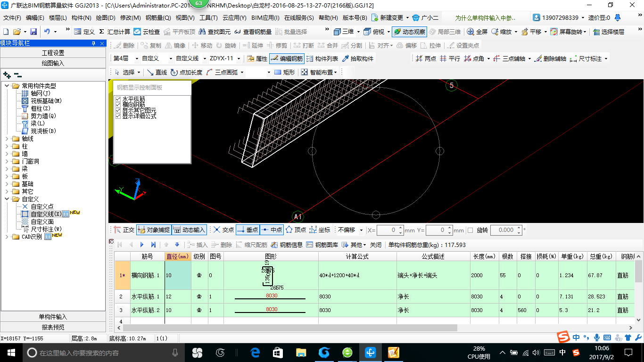Switch to 三维 3D view

pyautogui.click(x=344, y=32)
